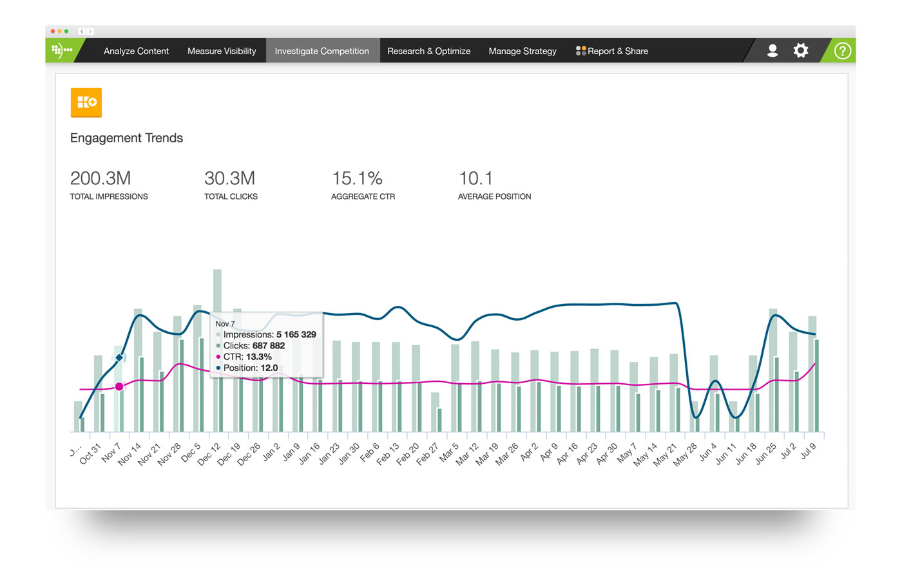Open settings with the gear icon

pos(800,50)
